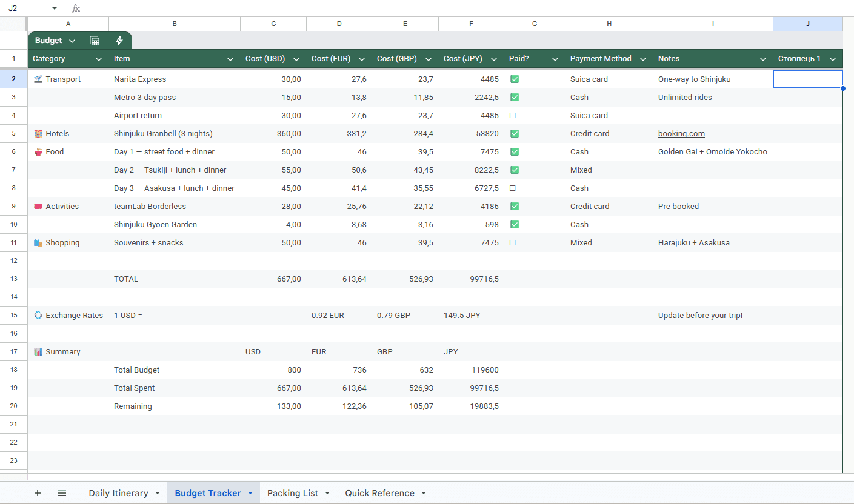Toggle Paid checkbox for Day 2 food
Screen dimensions: 854x504
pos(514,170)
